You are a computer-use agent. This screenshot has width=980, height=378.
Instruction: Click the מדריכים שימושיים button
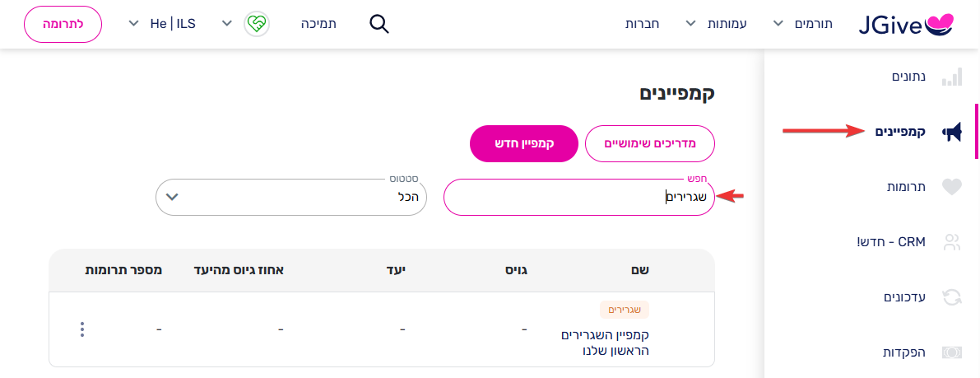pos(649,143)
